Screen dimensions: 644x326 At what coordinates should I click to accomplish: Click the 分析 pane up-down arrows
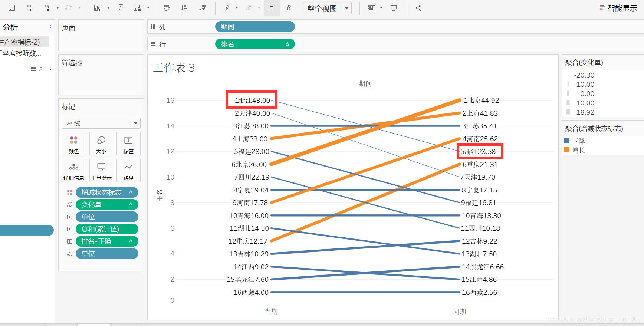tap(50, 27)
